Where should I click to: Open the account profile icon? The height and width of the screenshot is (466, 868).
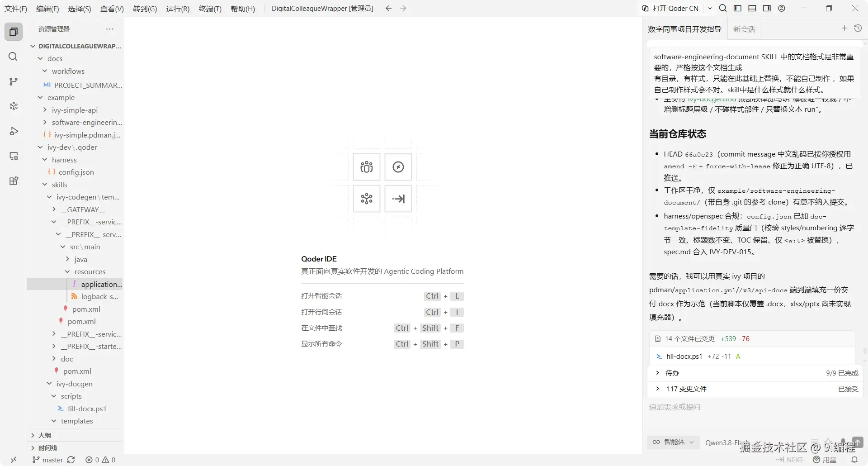pyautogui.click(x=782, y=8)
